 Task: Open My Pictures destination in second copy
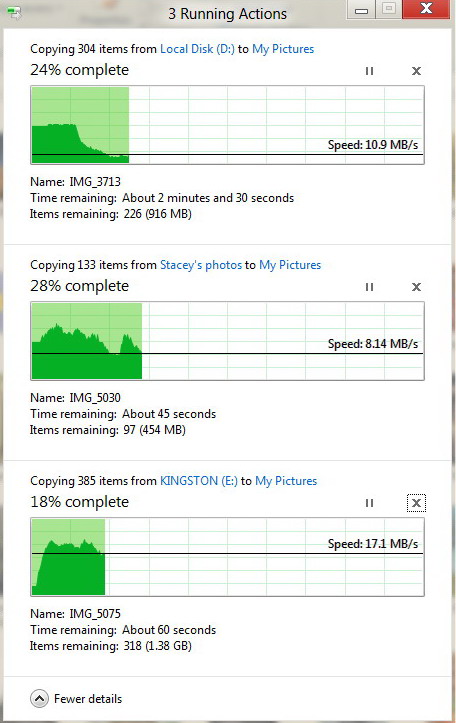(290, 265)
